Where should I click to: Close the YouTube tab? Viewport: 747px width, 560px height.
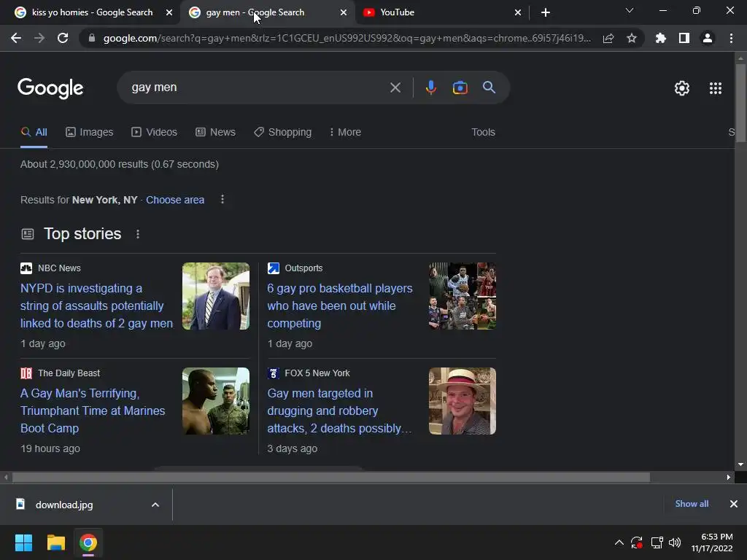tap(518, 12)
